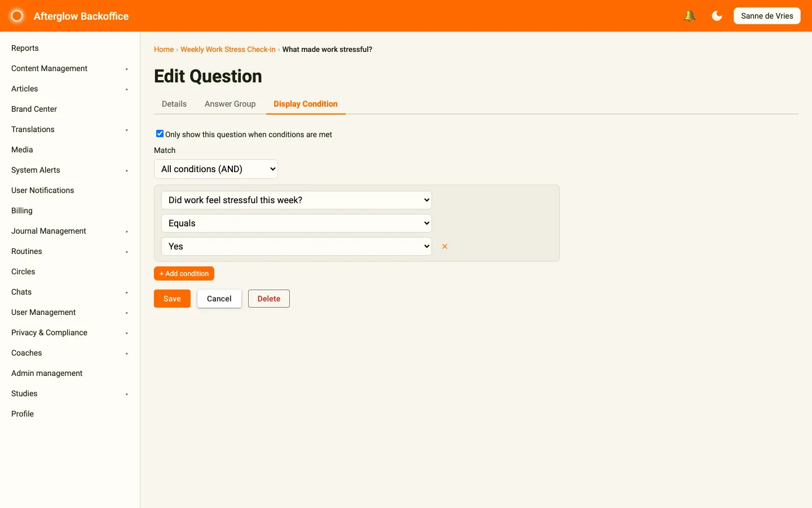This screenshot has height=508, width=812.
Task: Expand Coaches sidebar arrow
Action: click(x=127, y=353)
